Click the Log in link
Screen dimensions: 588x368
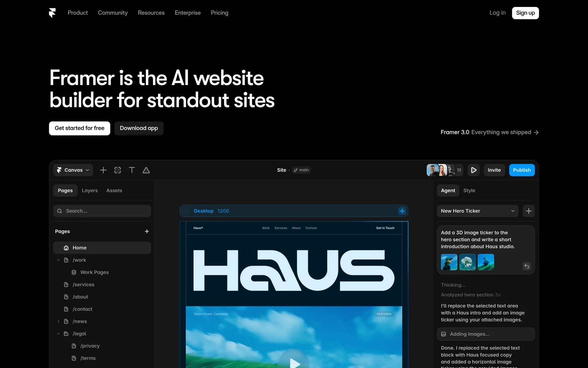coord(497,13)
